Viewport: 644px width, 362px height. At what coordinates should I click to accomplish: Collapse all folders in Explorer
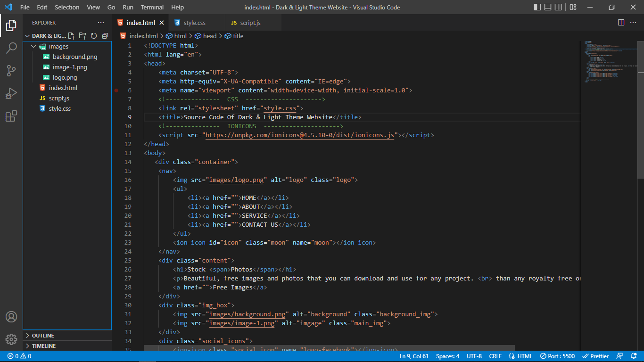pyautogui.click(x=105, y=36)
